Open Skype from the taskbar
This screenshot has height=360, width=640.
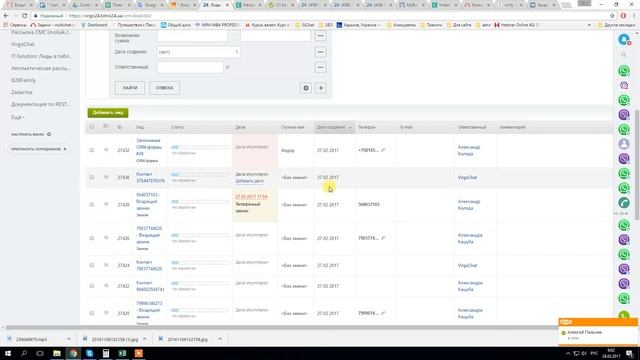89,353
